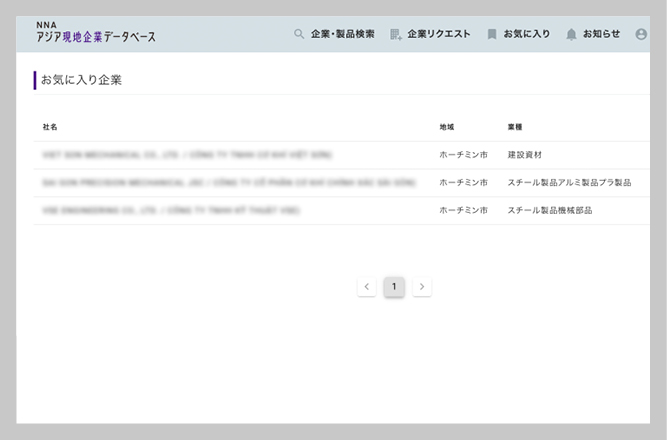Open the お知らせ menu label
This screenshot has width=667, height=440.
(601, 34)
